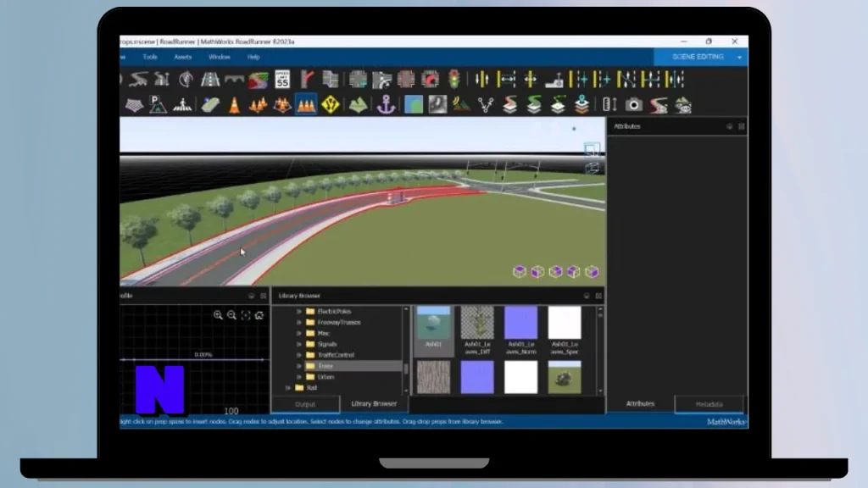The height and width of the screenshot is (488, 868).
Task: Reset profile graph with home icon
Action: 259,315
